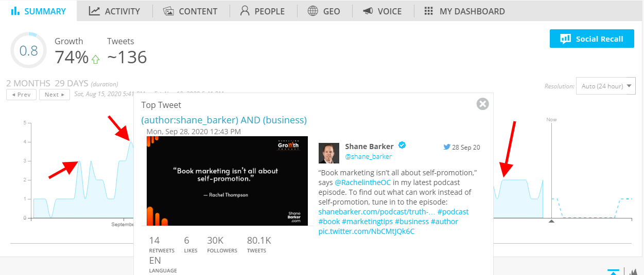
Task: Open the Content tab
Action: 190,11
